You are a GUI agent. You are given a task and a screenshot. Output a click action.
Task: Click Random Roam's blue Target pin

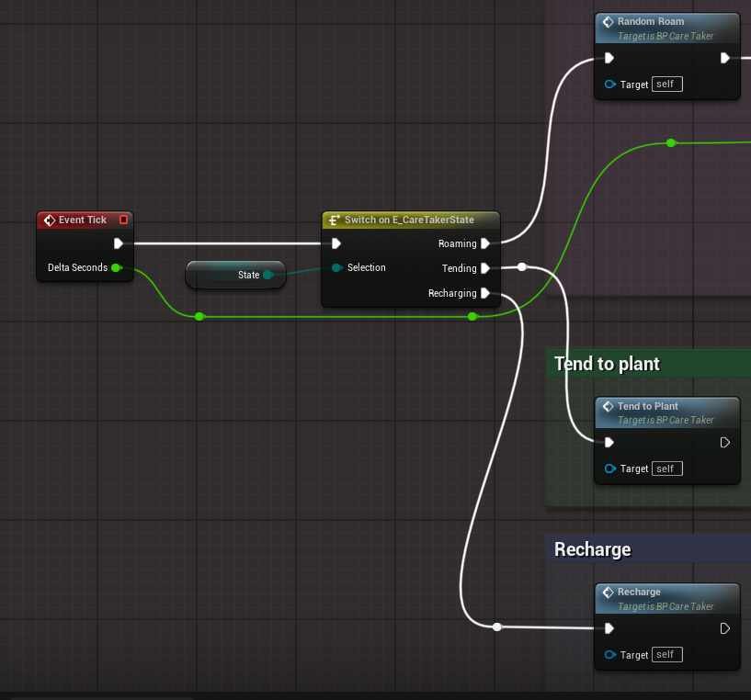[609, 85]
